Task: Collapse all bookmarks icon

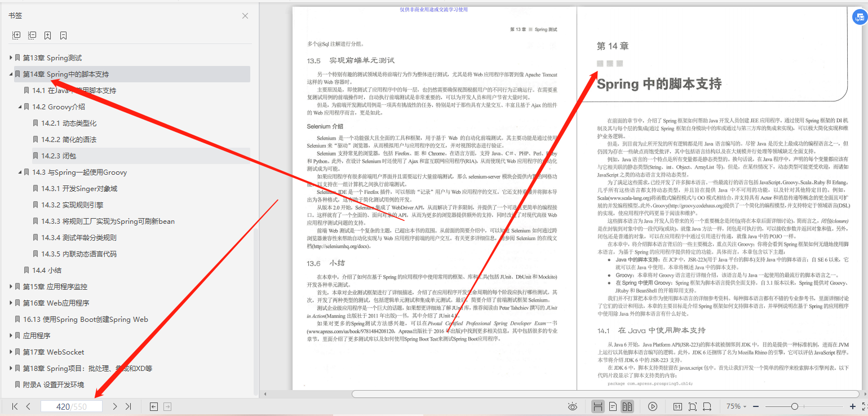Action: [32, 36]
